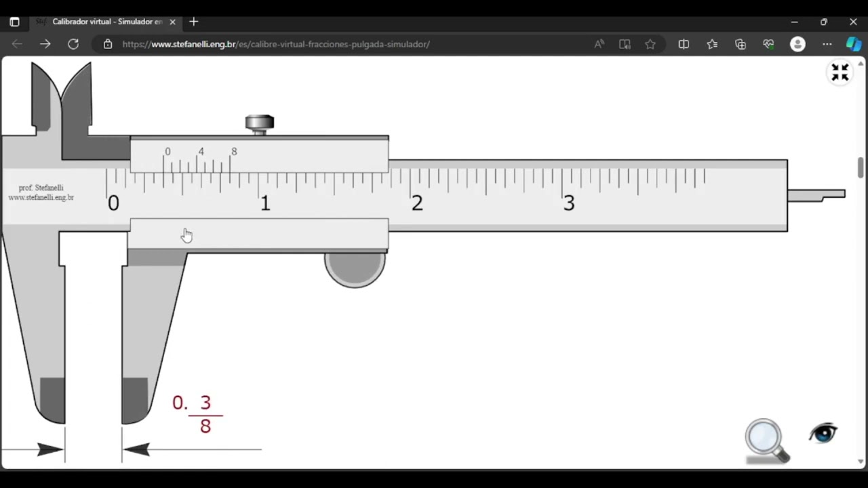Select the Calibrador virtual tab

(106, 22)
